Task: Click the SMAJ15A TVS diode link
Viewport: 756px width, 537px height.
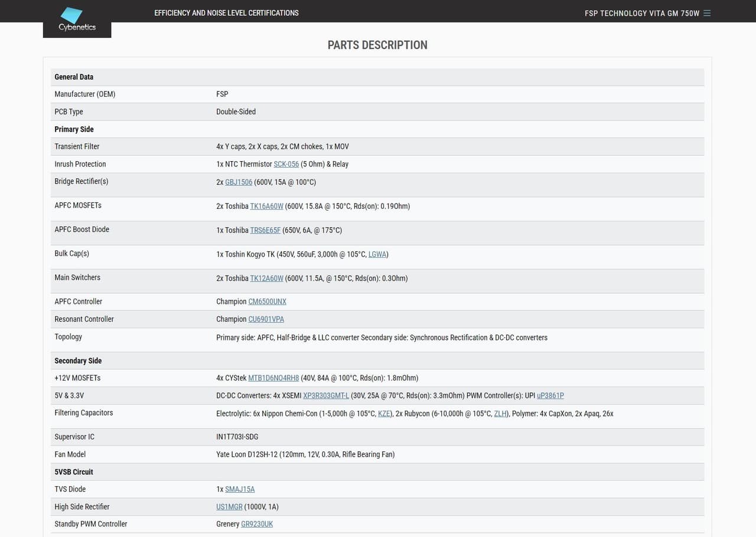Action: tap(240, 489)
